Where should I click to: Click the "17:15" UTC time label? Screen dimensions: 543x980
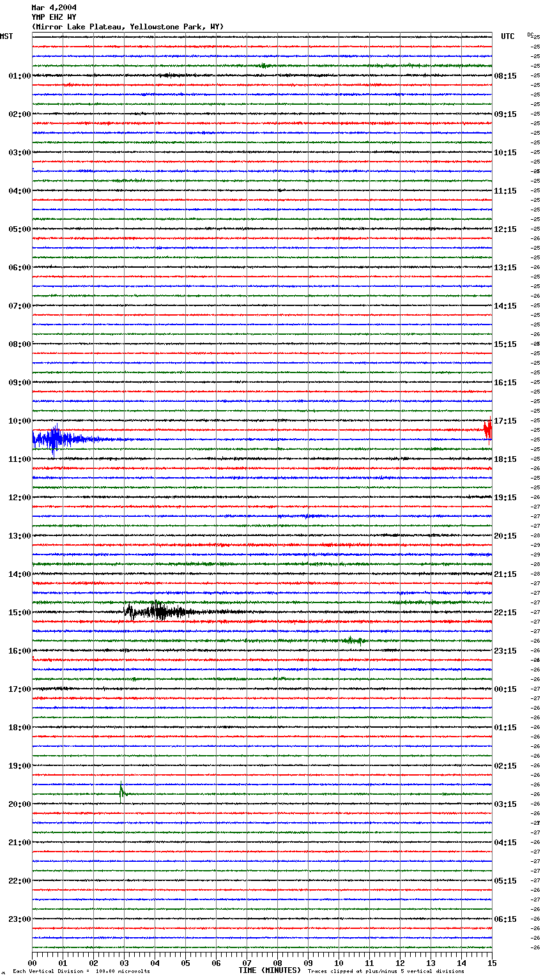(x=505, y=421)
